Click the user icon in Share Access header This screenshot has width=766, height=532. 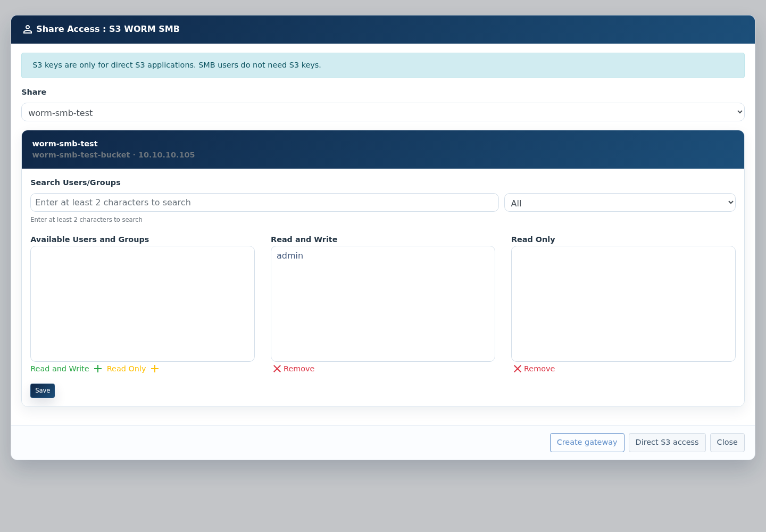(x=28, y=29)
